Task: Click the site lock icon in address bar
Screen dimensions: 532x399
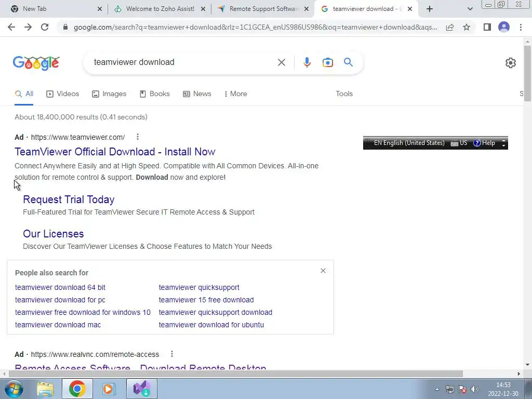Action: [65, 27]
